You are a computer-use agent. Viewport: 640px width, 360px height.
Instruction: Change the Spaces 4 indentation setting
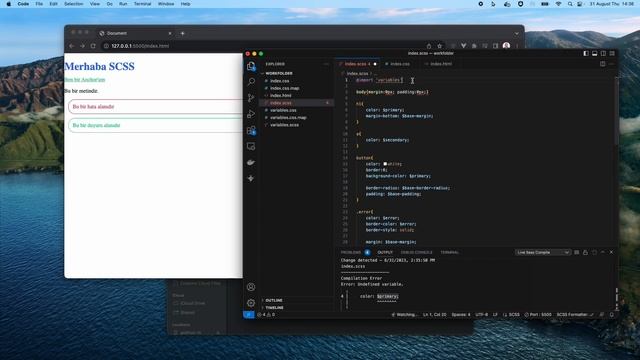tap(461, 315)
